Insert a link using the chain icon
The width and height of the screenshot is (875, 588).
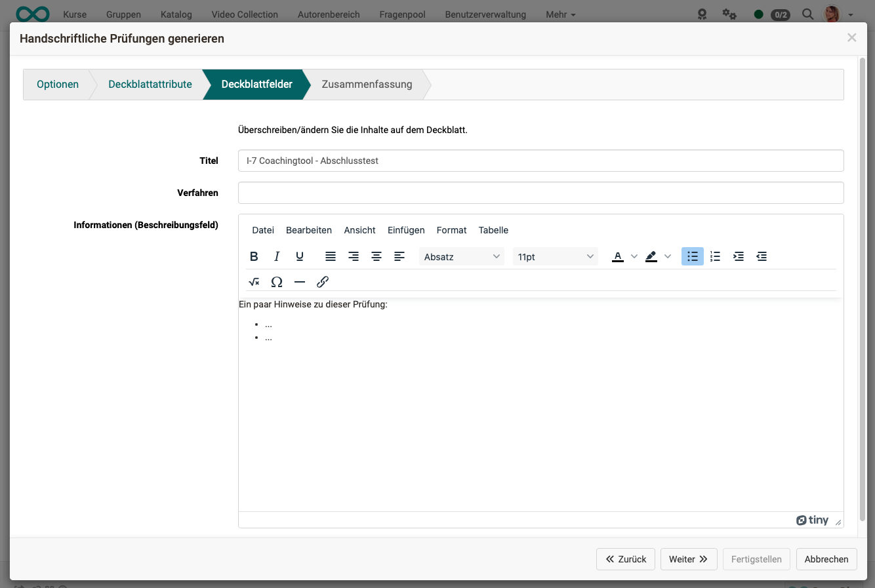tap(323, 282)
